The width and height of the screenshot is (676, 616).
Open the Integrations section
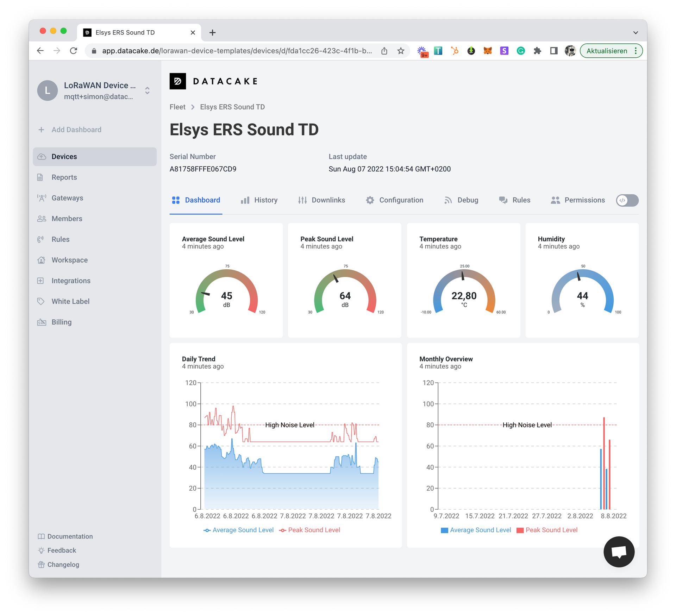coord(70,281)
